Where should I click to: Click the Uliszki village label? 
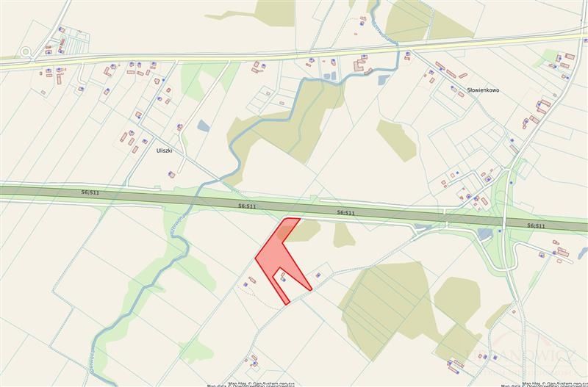pos(164,151)
